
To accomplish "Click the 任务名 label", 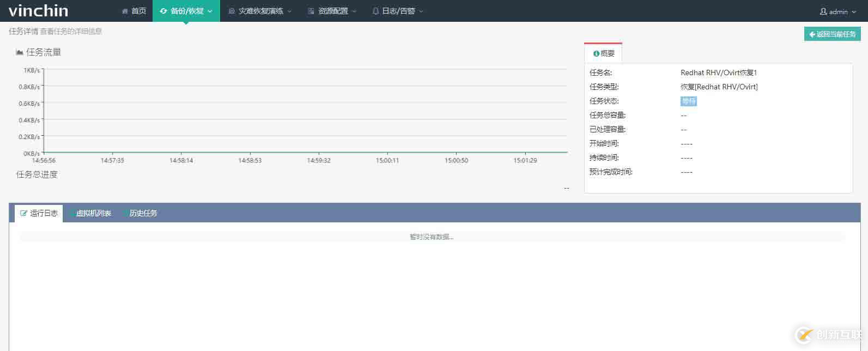I will click(x=601, y=72).
